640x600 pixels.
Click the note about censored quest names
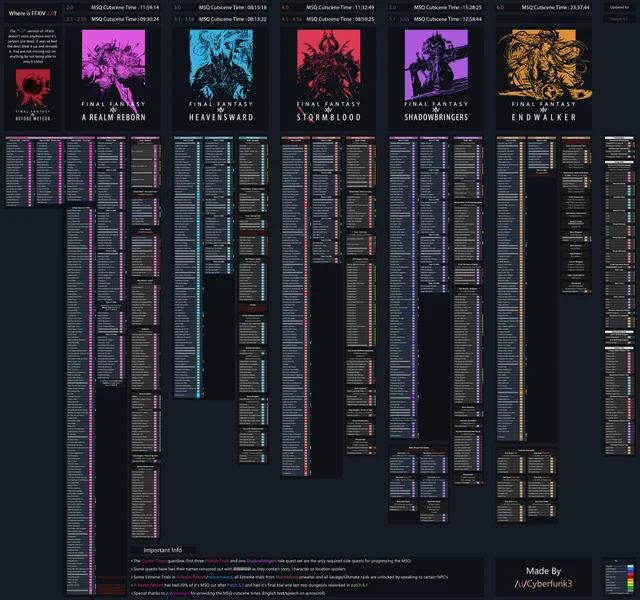pyautogui.click(x=239, y=569)
